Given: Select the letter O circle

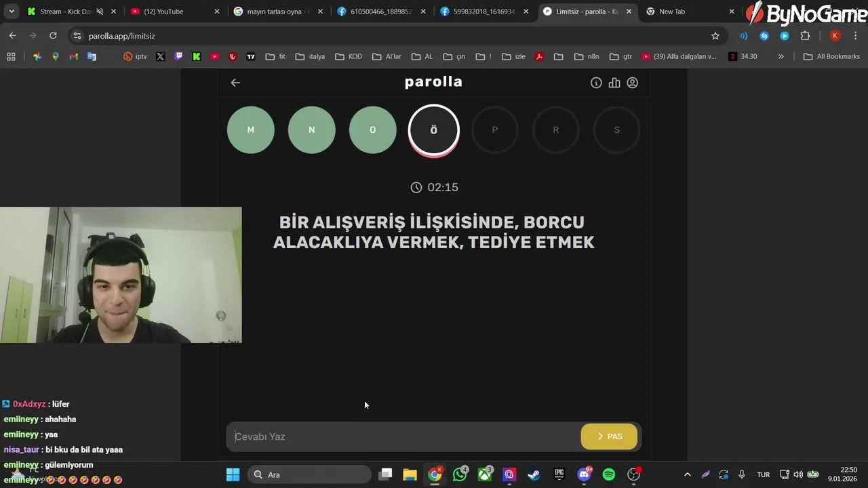Looking at the screenshot, I should coord(373,129).
